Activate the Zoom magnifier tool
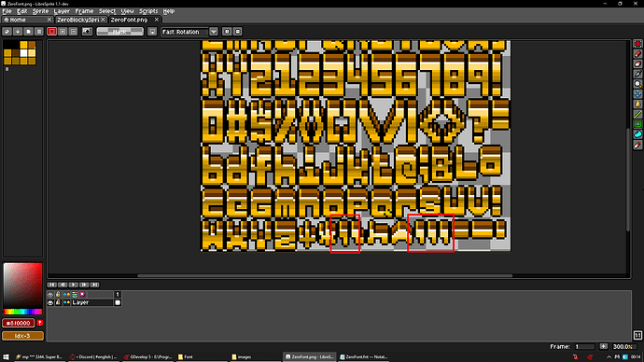Viewport: 644px width, 362px height. click(x=637, y=84)
